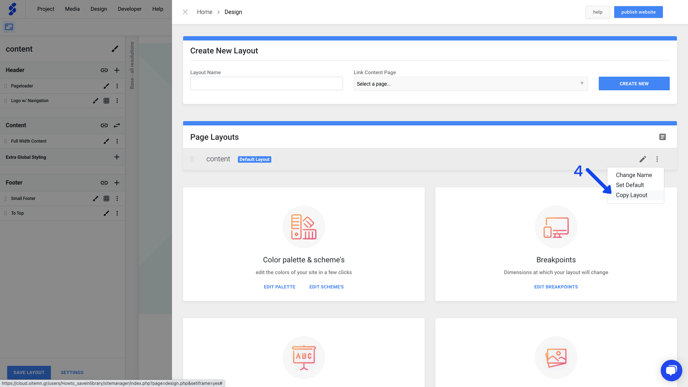Click the pictures card illustration
The width and height of the screenshot is (688, 387).
(556, 357)
